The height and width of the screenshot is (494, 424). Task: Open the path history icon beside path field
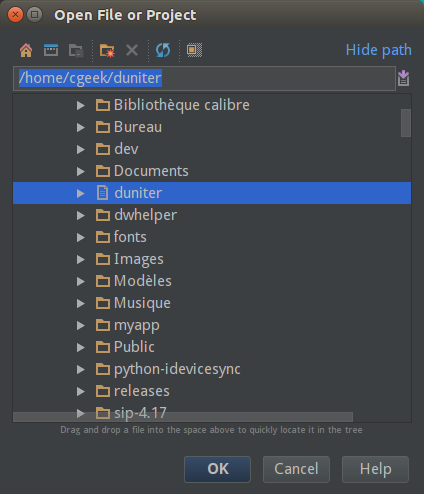pos(403,78)
